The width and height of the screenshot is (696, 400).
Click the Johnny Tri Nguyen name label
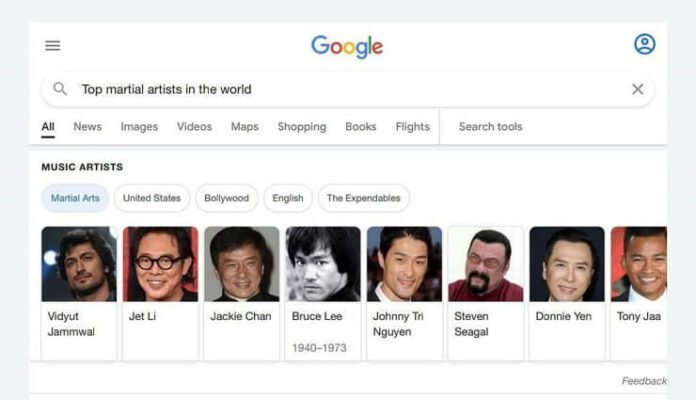[x=398, y=324]
